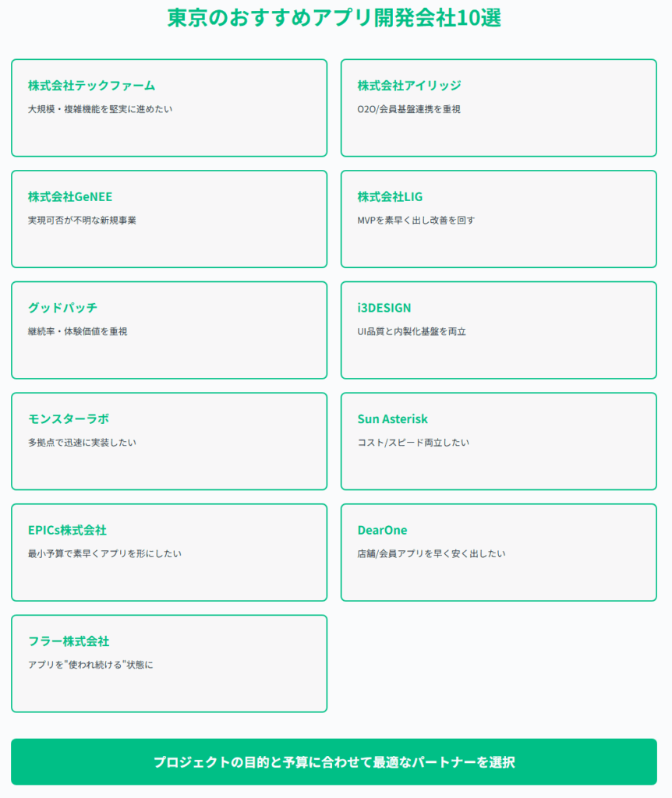Viewport: 672px width, 798px height.
Task: Open the i3DESIGN card title
Action: 384,308
